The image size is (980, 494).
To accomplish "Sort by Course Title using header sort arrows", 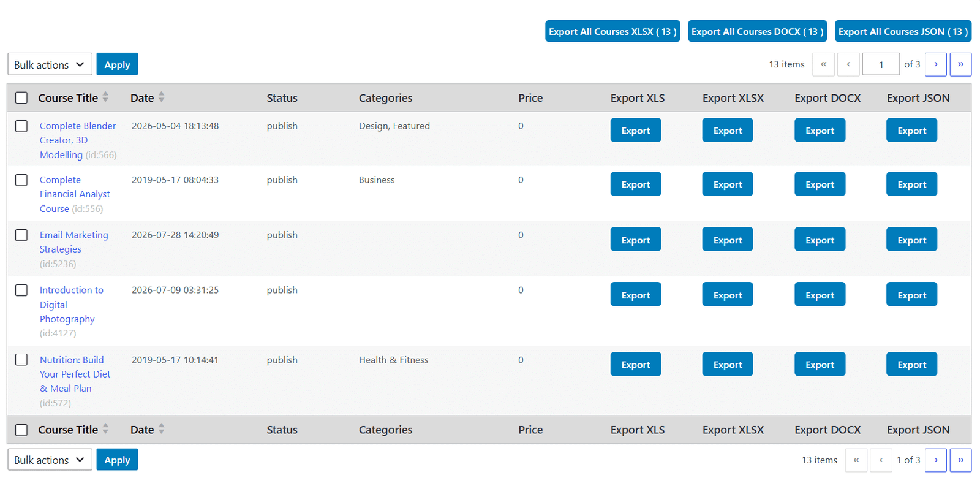I will [x=105, y=97].
